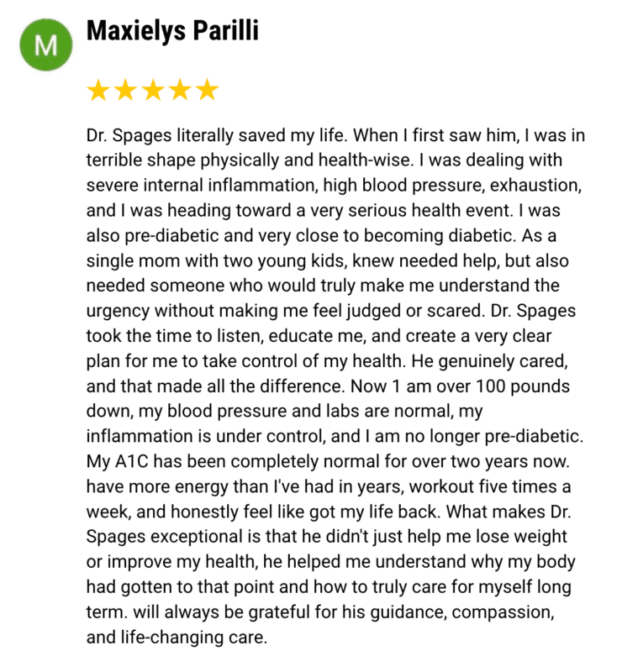Click the third yellow star
The image size is (622, 672).
click(153, 90)
